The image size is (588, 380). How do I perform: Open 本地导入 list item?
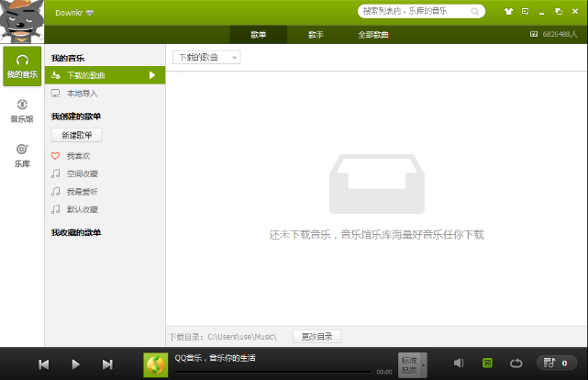point(105,94)
